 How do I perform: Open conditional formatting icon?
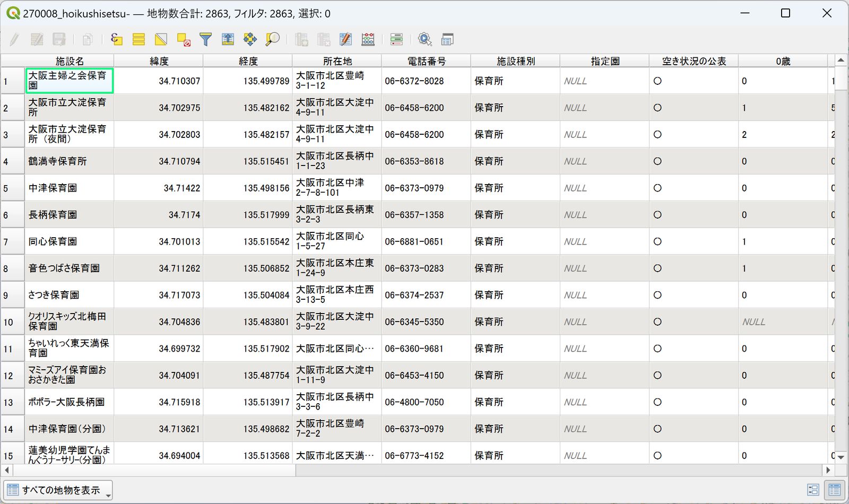(x=396, y=39)
